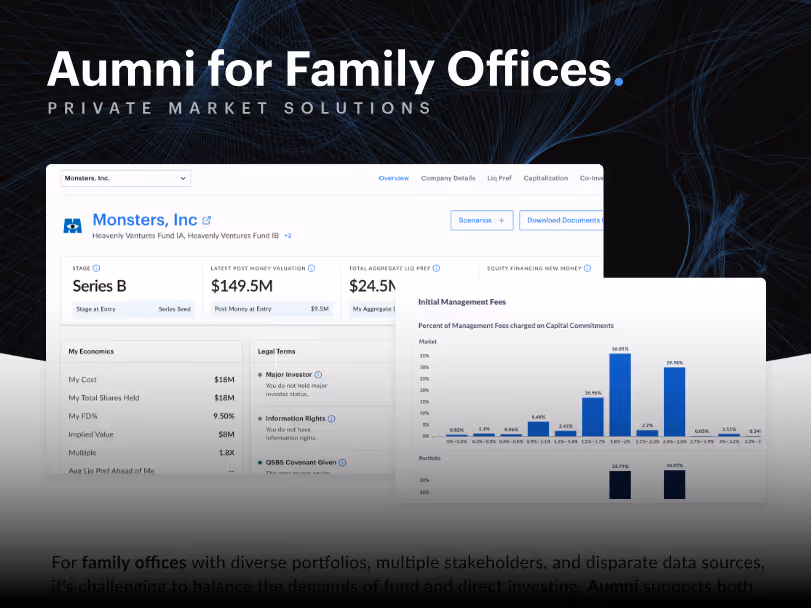The height and width of the screenshot is (608, 811).
Task: Click the Scenarios + button
Action: [x=482, y=220]
